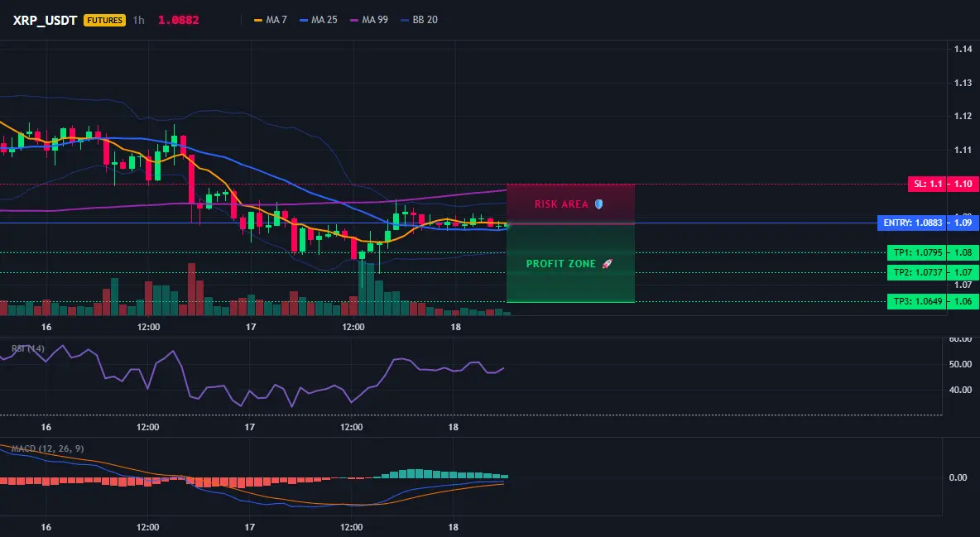This screenshot has height=537, width=980.
Task: Click the MACD (12, 26, 9) label
Action: tap(47, 448)
